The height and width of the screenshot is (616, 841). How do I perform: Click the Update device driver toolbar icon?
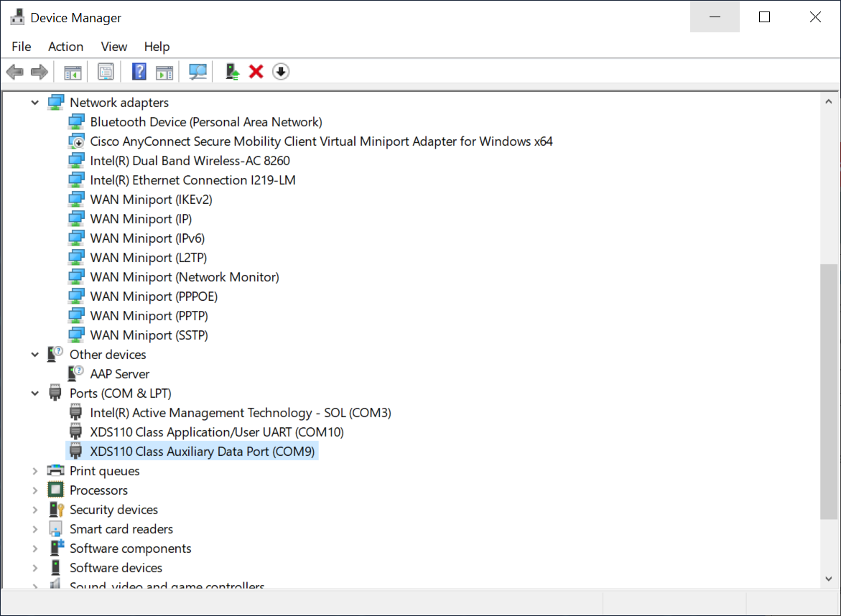tap(232, 71)
